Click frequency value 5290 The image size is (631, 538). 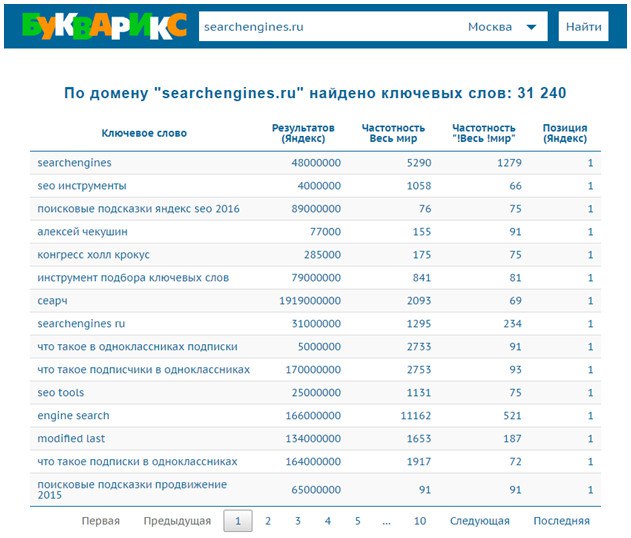419,163
